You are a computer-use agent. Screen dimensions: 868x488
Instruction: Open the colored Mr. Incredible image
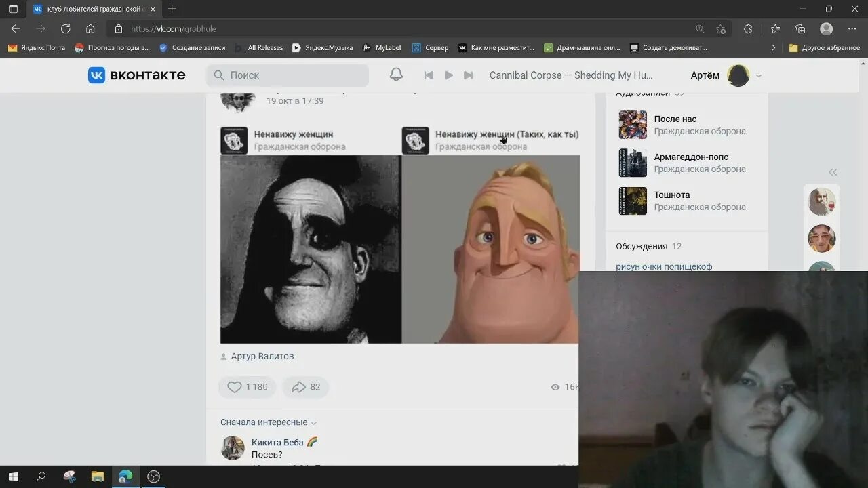point(491,249)
